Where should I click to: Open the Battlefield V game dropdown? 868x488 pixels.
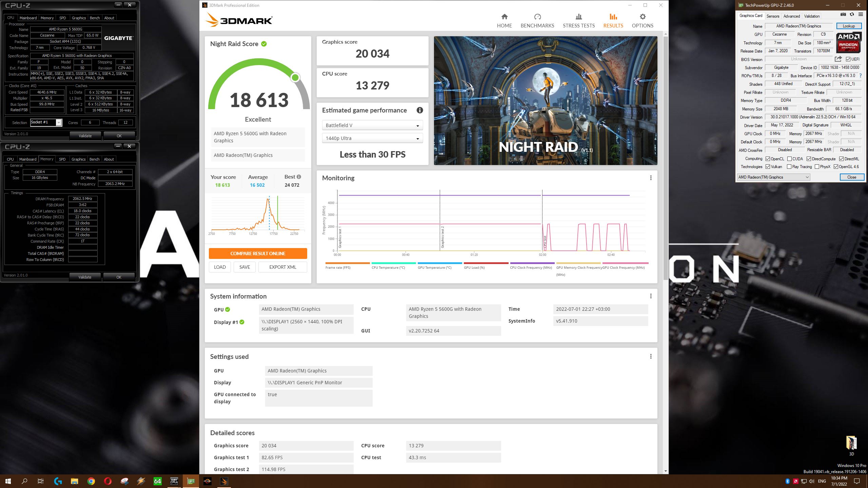[x=372, y=125]
